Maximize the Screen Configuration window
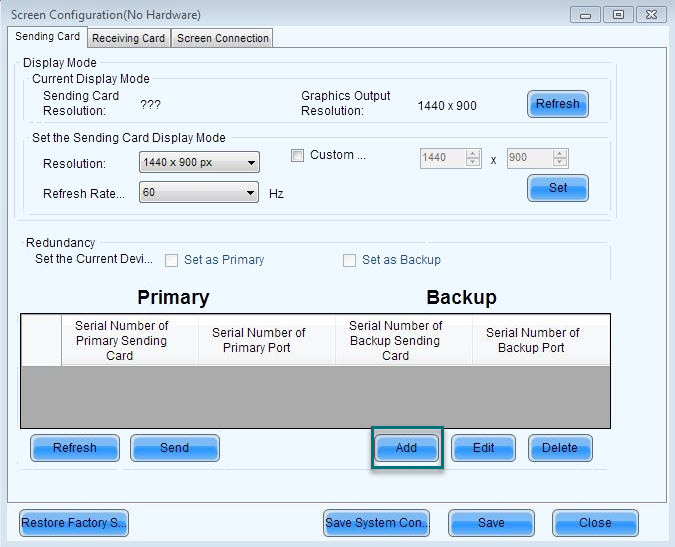Screen dimensions: 675x547 click(618, 14)
